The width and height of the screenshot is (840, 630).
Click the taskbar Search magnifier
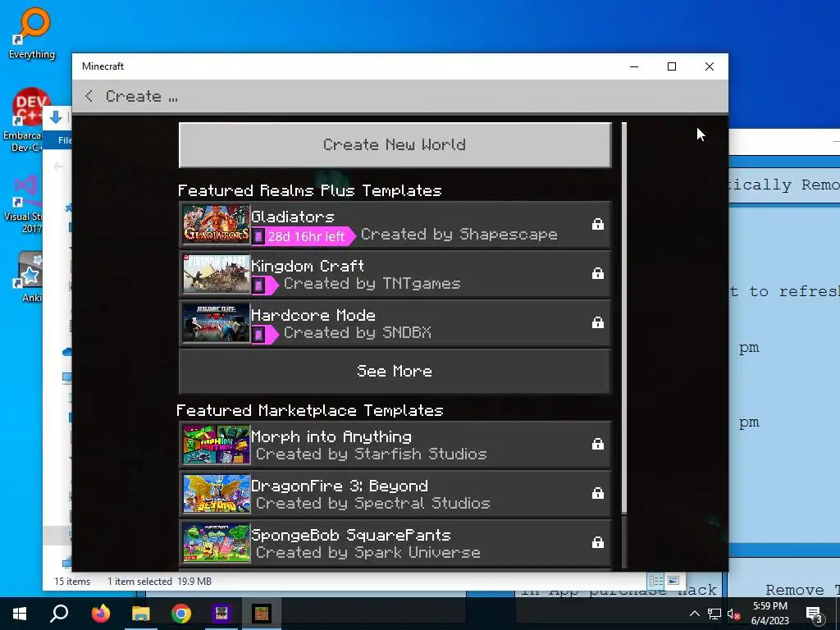(x=59, y=614)
